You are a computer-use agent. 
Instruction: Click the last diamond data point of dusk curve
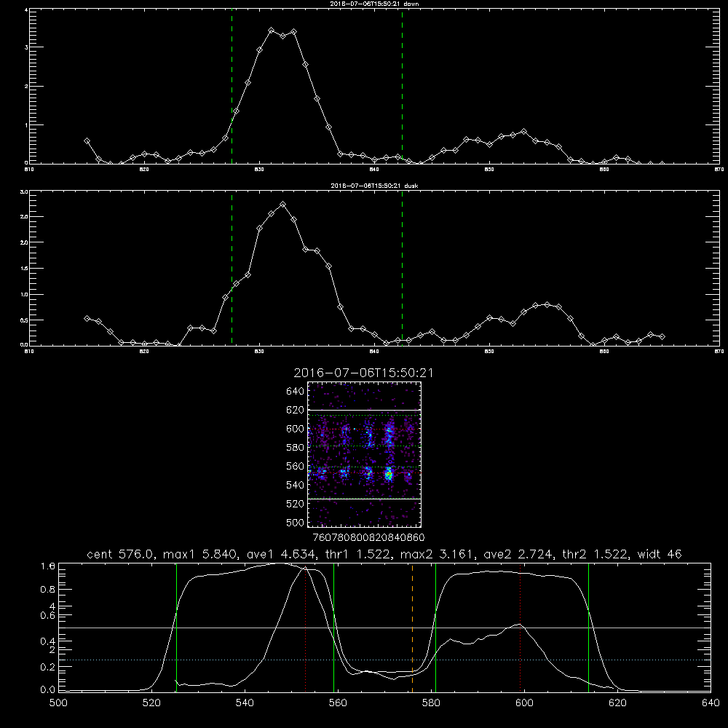662,336
